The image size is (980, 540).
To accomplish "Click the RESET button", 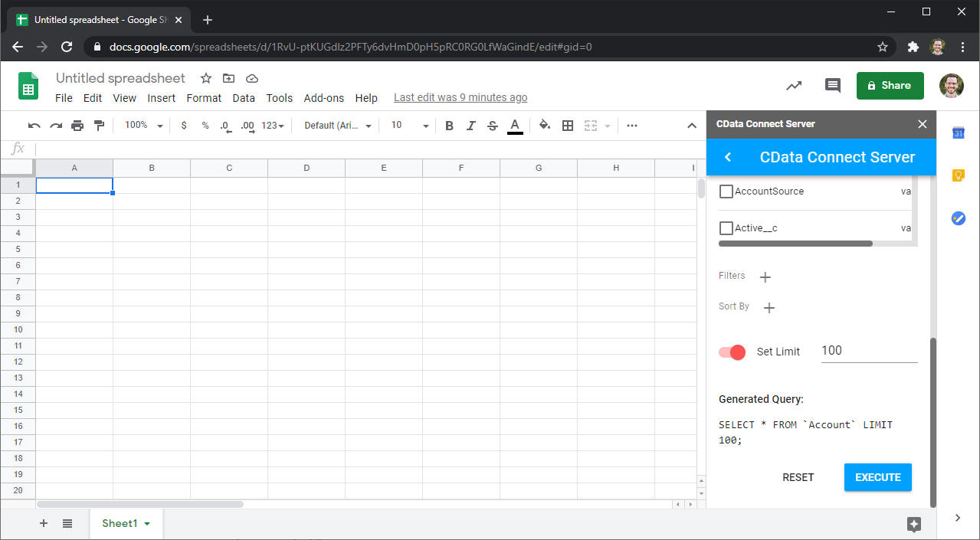I will coord(798,477).
